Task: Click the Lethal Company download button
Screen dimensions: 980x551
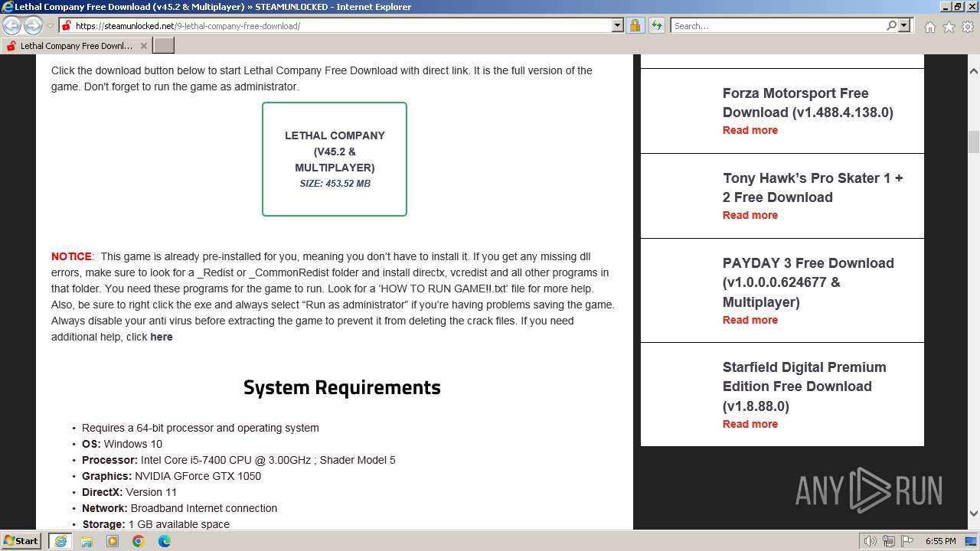Action: point(335,159)
